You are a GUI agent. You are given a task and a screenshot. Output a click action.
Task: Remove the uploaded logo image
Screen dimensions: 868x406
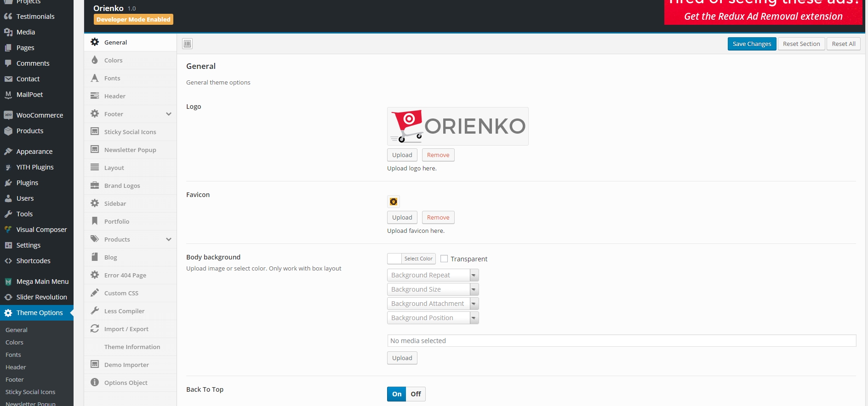[x=438, y=155]
